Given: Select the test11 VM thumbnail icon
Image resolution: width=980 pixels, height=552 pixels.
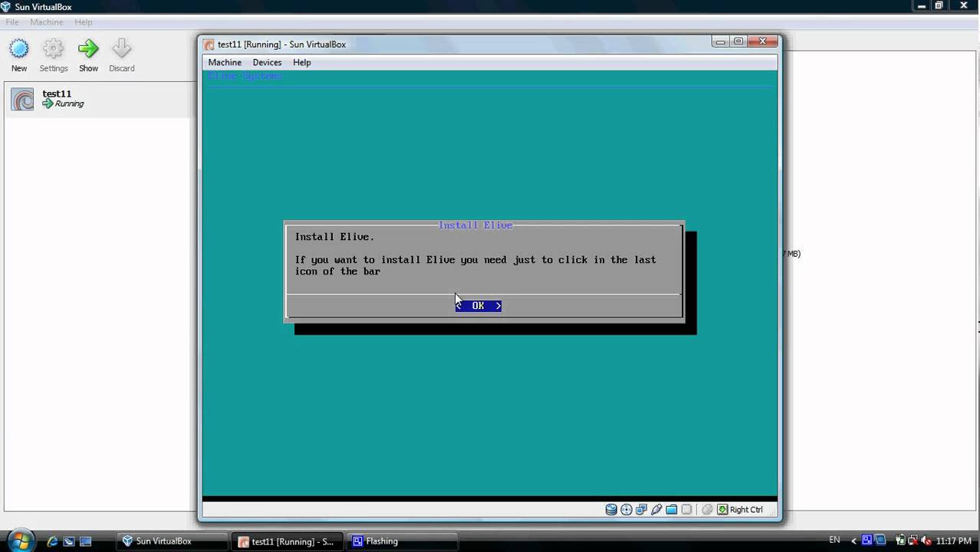Looking at the screenshot, I should tap(22, 100).
